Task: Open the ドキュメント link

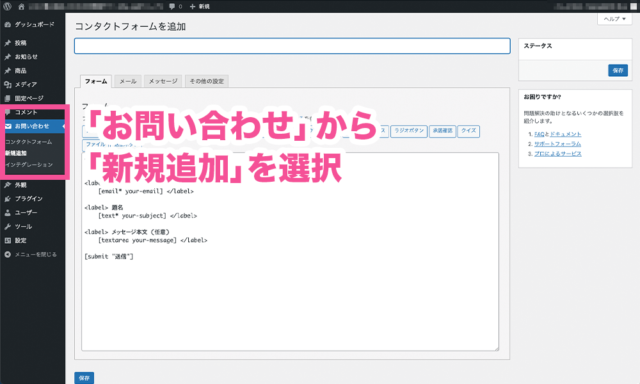Action: 565,134
